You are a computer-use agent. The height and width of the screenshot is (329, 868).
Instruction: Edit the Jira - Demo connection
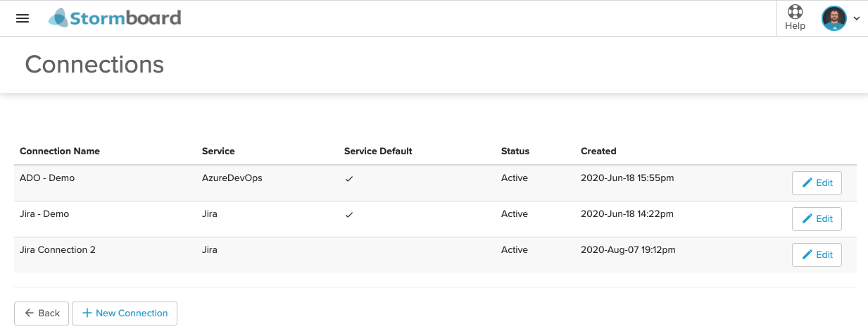(817, 219)
